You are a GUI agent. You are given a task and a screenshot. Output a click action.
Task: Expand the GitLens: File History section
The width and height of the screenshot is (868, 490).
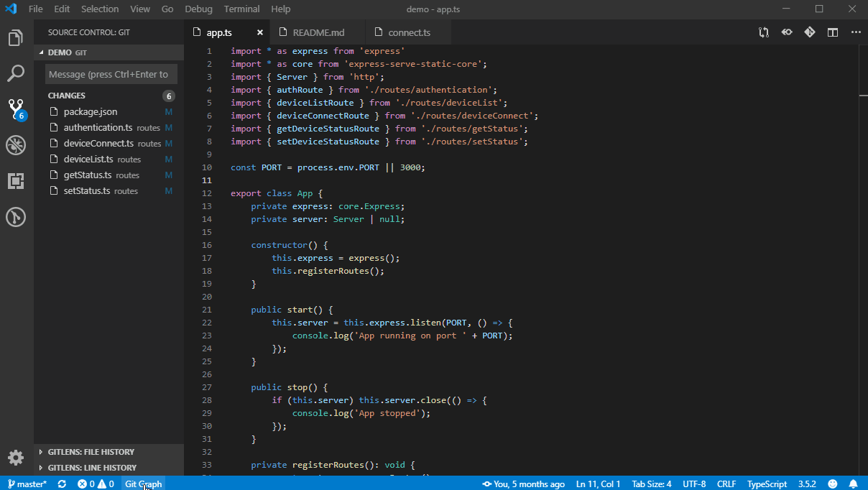pos(91,452)
